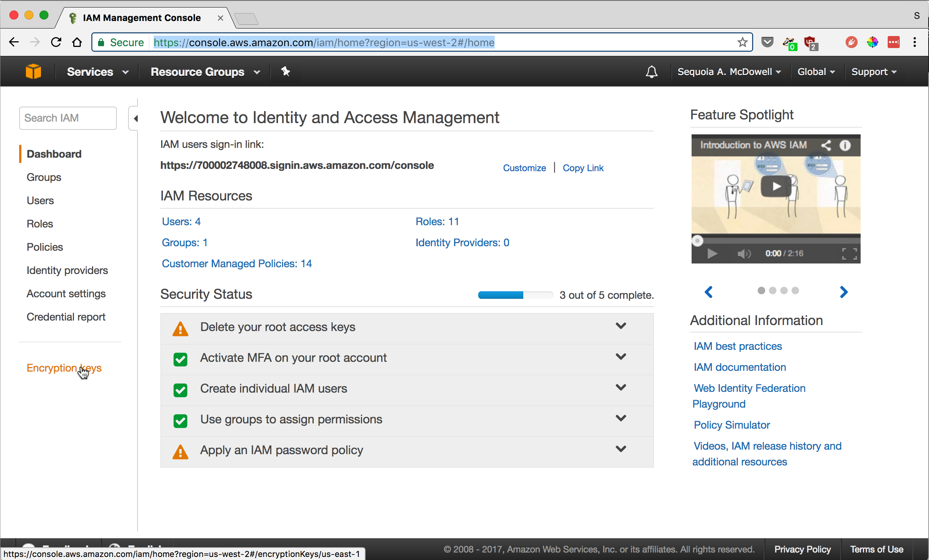
Task: Open Customer Managed Policies: 14 link
Action: coord(237,263)
